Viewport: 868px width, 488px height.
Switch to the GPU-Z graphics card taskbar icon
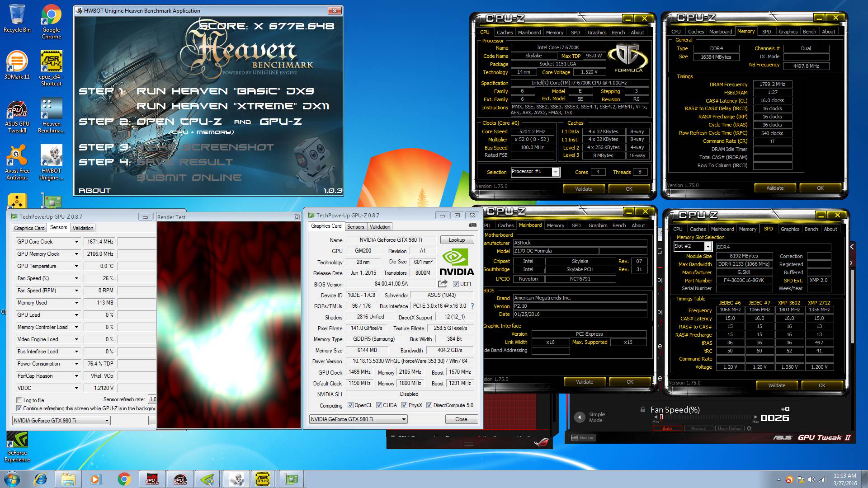point(292,479)
